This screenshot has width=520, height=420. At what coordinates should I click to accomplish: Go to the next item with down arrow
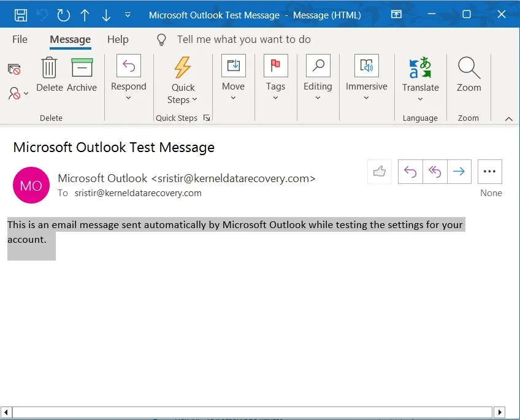coord(106,15)
